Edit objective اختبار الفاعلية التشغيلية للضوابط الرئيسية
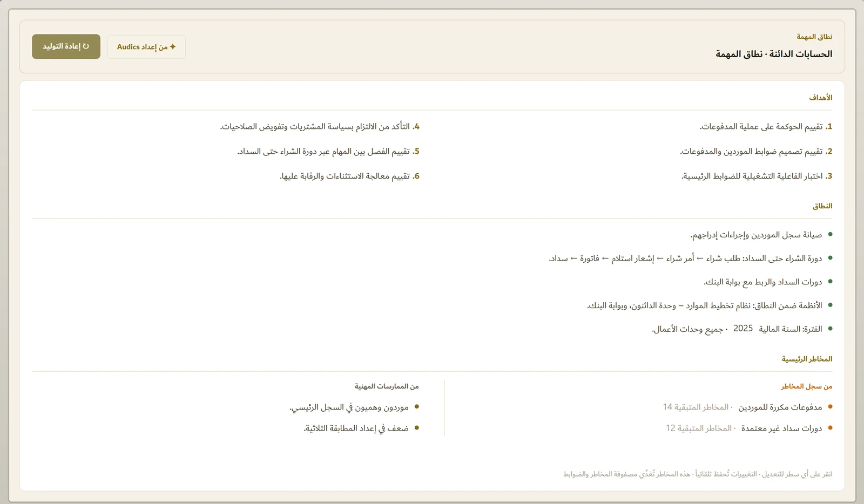This screenshot has width=864, height=504. click(x=757, y=176)
